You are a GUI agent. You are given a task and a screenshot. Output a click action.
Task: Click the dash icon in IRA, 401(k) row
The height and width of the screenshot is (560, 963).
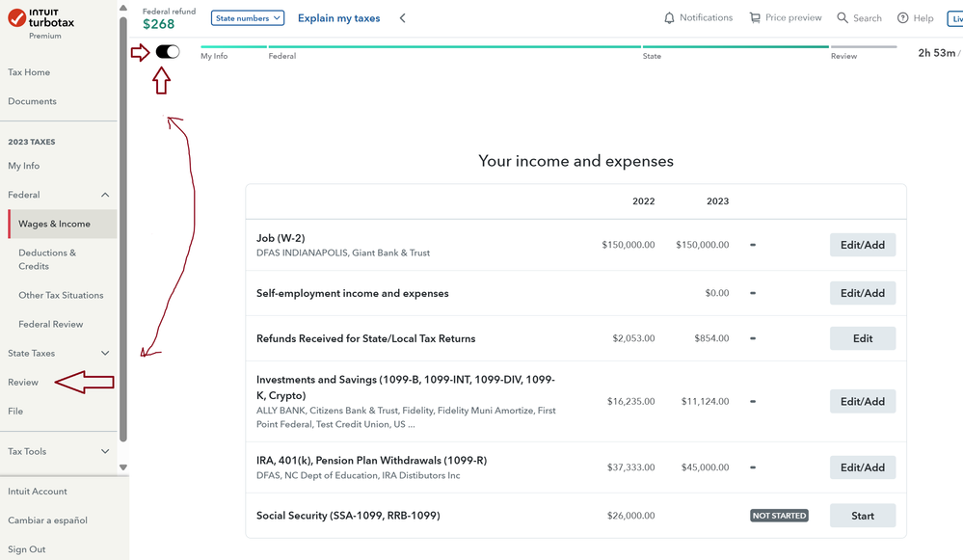[x=752, y=467]
